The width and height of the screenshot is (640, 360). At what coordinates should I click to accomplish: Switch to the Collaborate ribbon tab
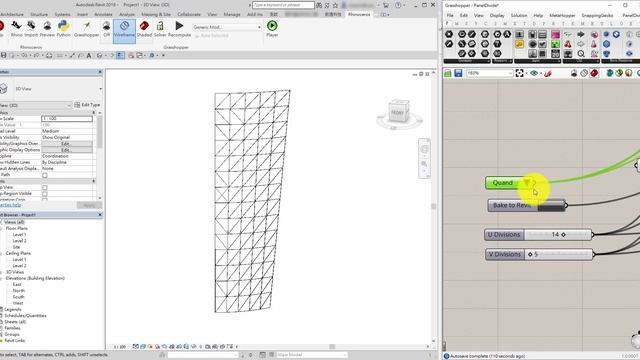189,14
